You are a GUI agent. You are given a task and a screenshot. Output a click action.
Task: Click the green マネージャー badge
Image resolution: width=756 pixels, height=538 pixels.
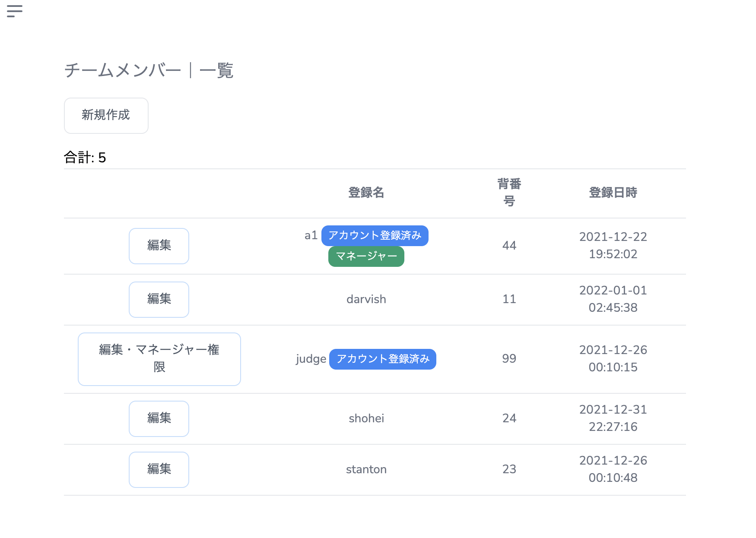366,256
